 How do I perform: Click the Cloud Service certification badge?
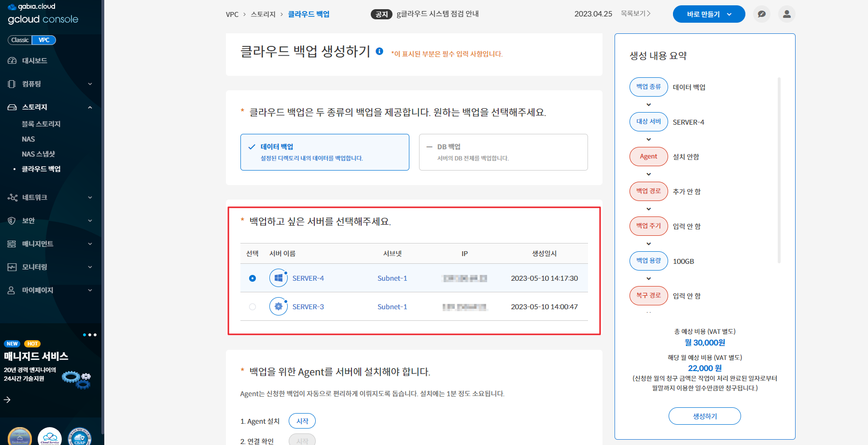[x=50, y=436]
